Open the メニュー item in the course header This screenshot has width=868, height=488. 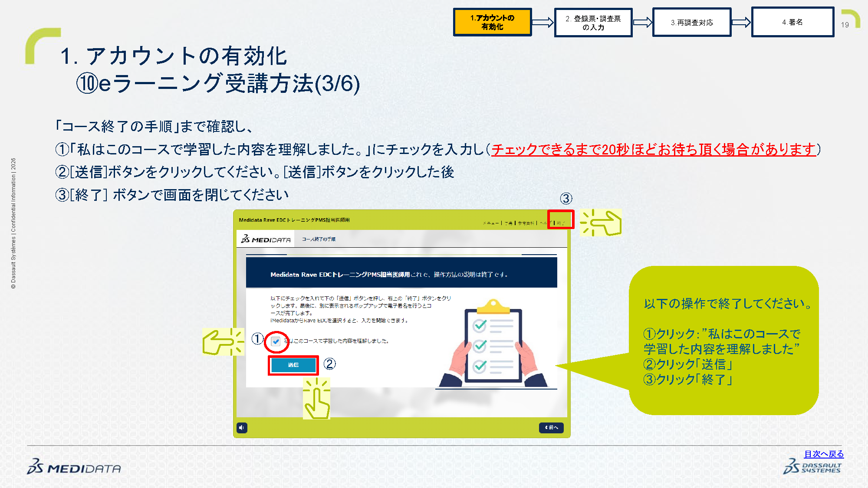(491, 223)
